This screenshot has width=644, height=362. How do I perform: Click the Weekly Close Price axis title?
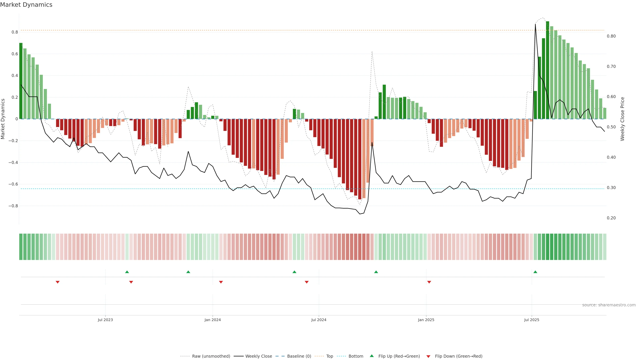pos(622,119)
